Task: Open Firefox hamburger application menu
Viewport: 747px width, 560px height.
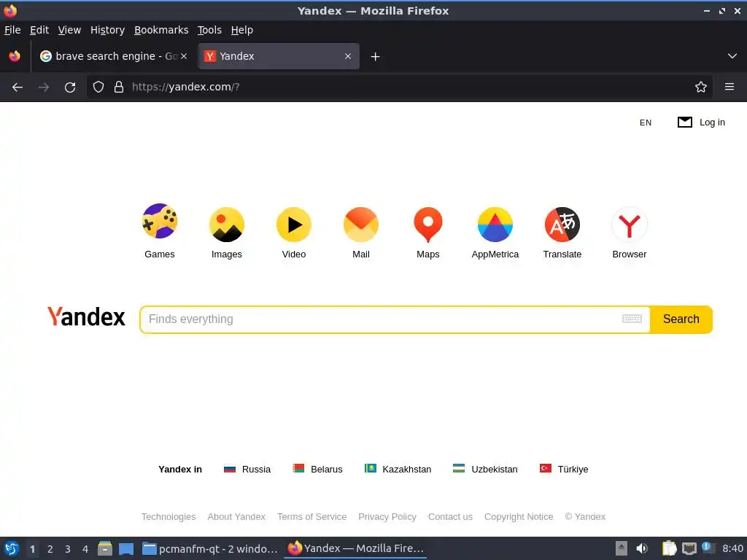Action: [x=729, y=87]
